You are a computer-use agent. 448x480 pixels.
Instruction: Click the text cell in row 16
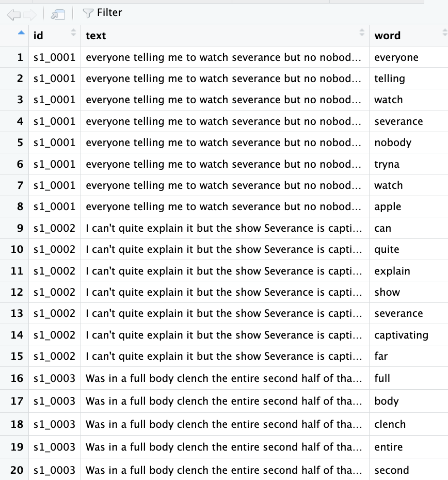click(224, 378)
